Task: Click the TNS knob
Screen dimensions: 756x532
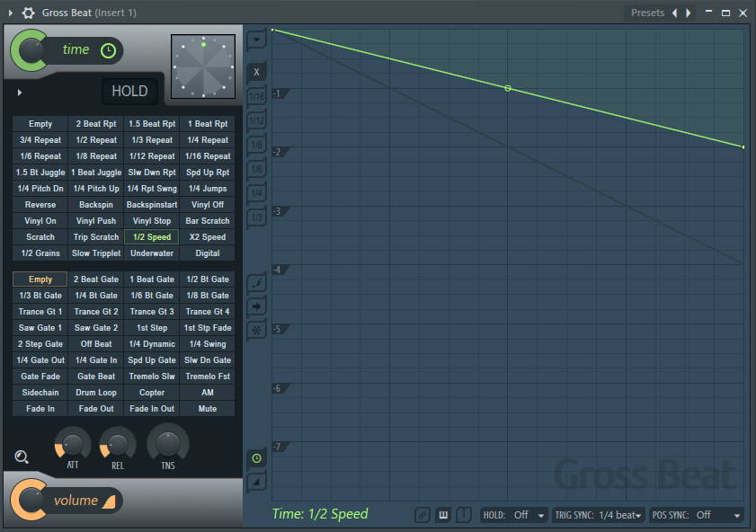Action: (168, 442)
